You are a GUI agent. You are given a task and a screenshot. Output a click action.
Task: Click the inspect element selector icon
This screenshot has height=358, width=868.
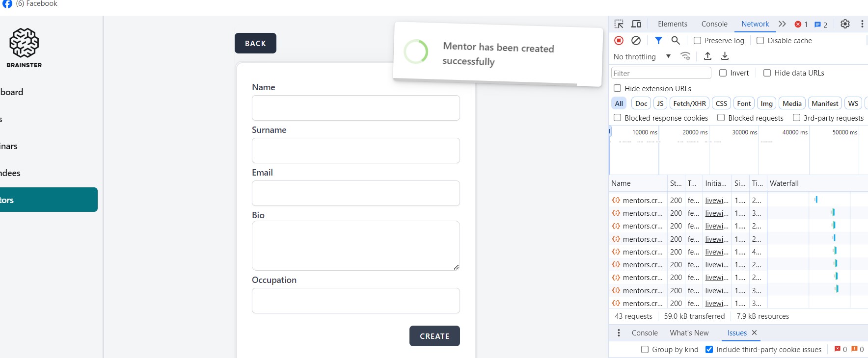point(619,24)
